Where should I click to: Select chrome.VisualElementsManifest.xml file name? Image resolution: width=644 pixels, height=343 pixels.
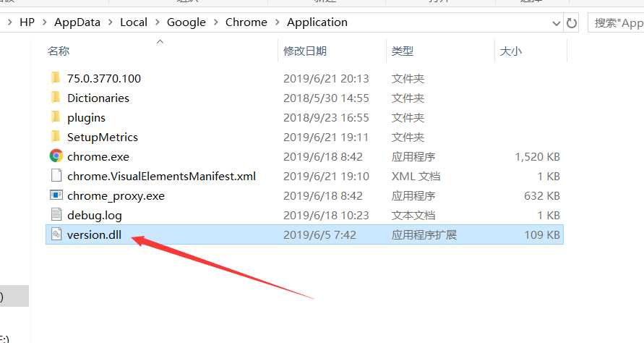coord(161,176)
